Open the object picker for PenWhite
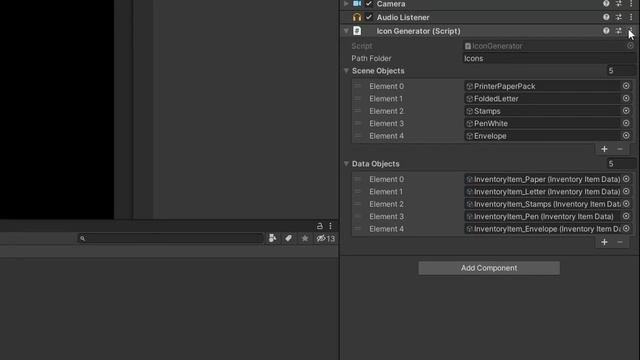The width and height of the screenshot is (640, 360). point(626,123)
